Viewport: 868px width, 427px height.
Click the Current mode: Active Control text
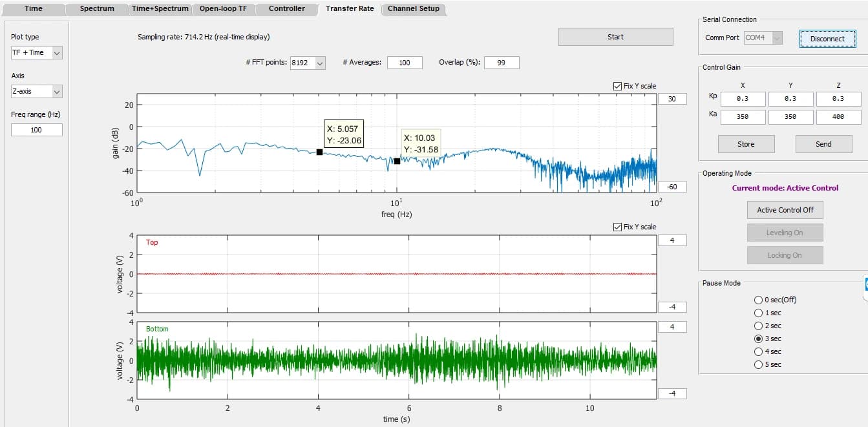pyautogui.click(x=785, y=188)
